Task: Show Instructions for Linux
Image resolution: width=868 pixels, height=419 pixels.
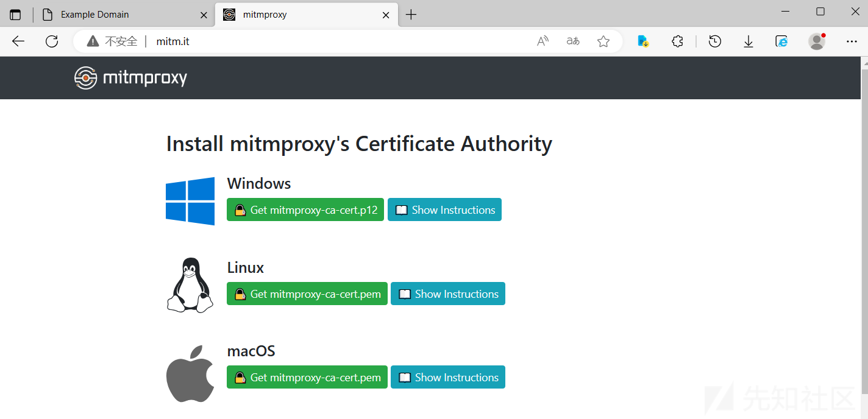Action: tap(448, 294)
